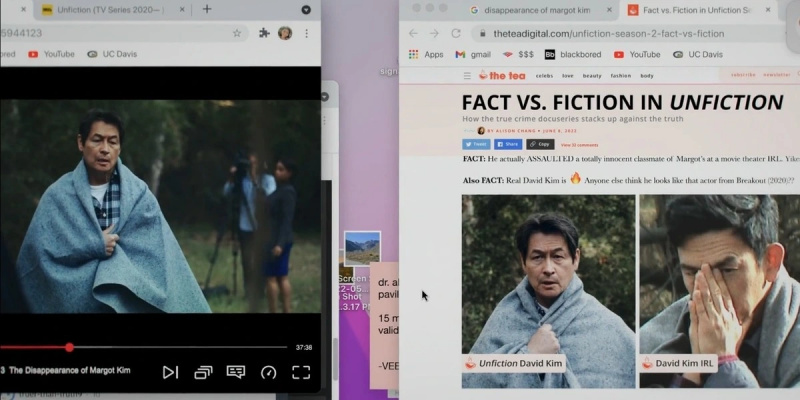
Task: Open the blackbored bookmark
Action: (573, 55)
